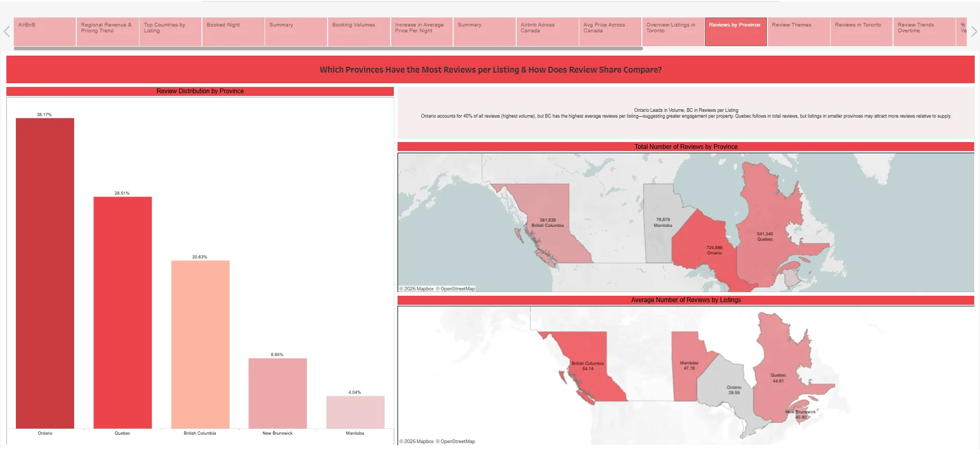Screen dimensions: 980x450
Task: Select the Avg Price Across Canada tab
Action: click(610, 32)
